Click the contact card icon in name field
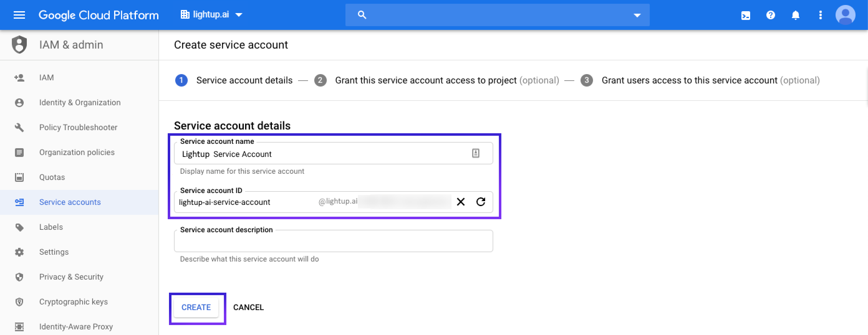 tap(475, 153)
